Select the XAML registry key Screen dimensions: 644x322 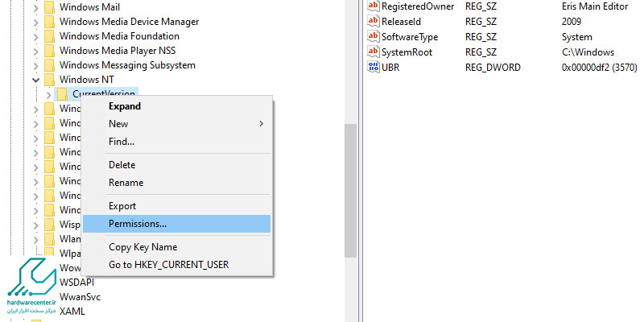coord(72,312)
